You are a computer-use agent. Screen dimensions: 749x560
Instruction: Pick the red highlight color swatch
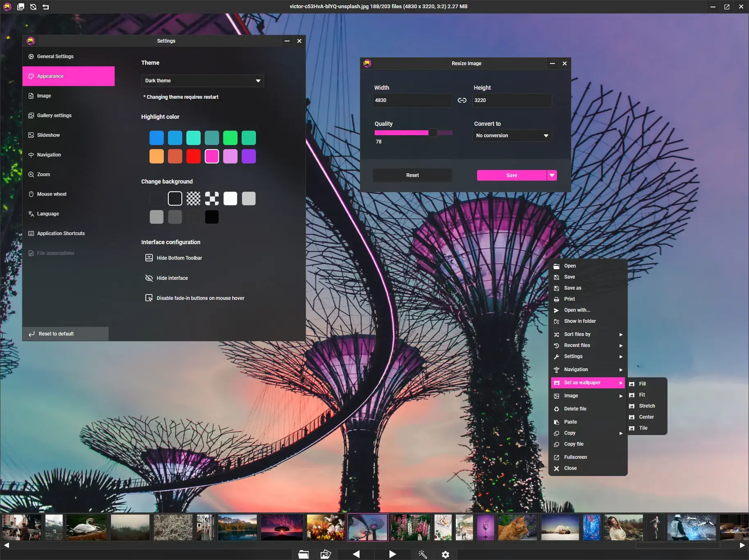[x=193, y=156]
